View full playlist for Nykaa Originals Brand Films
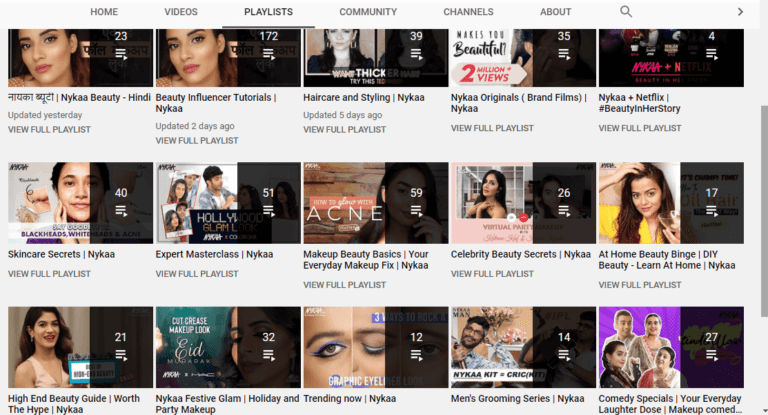This screenshot has width=768, height=415. point(492,128)
